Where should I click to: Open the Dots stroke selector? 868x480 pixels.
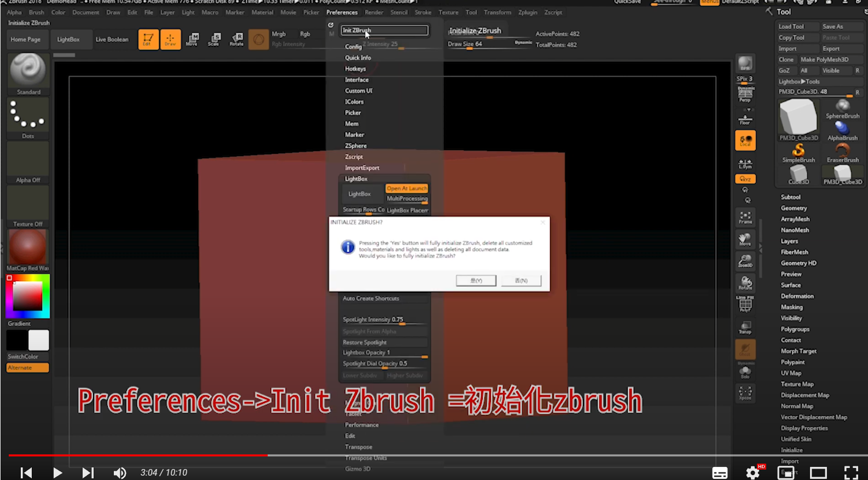[28, 118]
